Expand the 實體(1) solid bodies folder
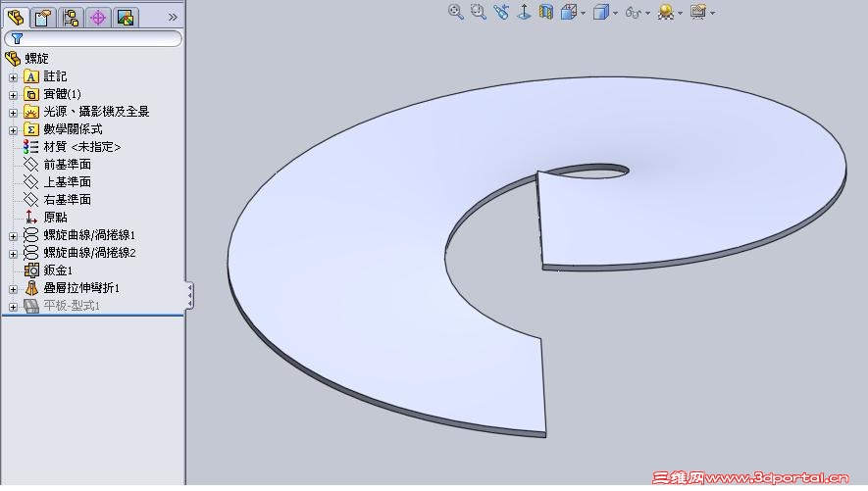This screenshot has width=868, height=491. 14,95
